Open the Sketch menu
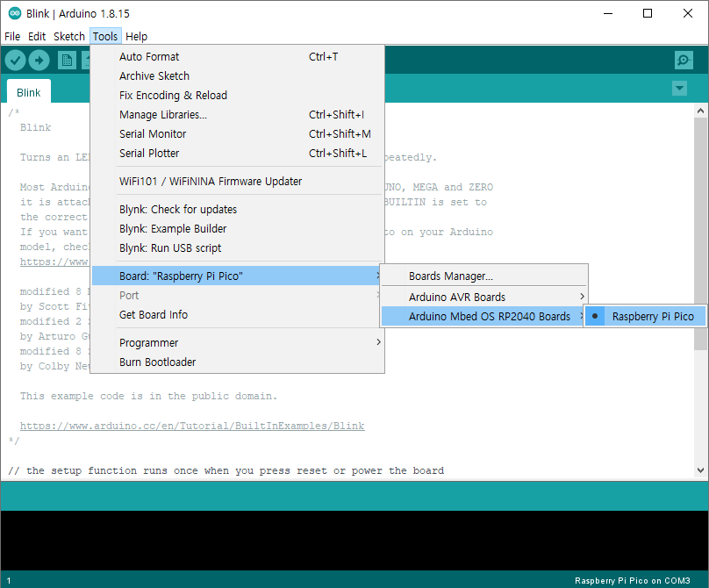 [68, 36]
